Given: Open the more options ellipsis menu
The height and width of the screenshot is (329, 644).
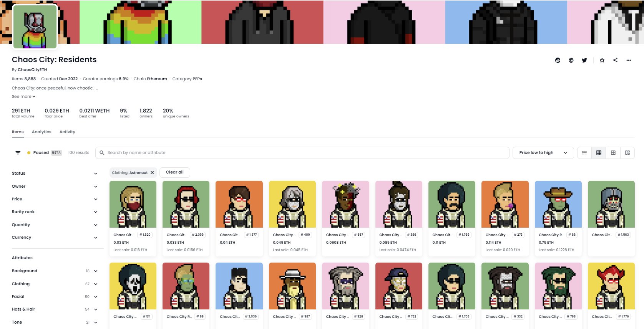Looking at the screenshot, I should 629,60.
